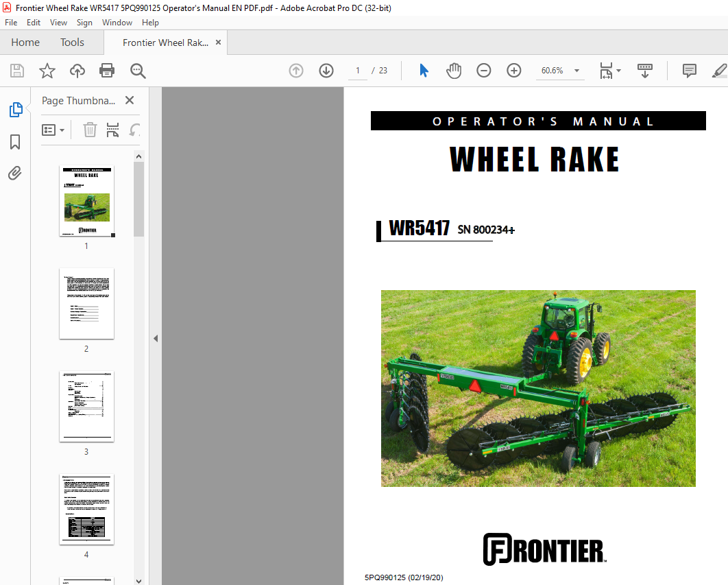Click thumbnails scrollbar down arrow

click(139, 581)
